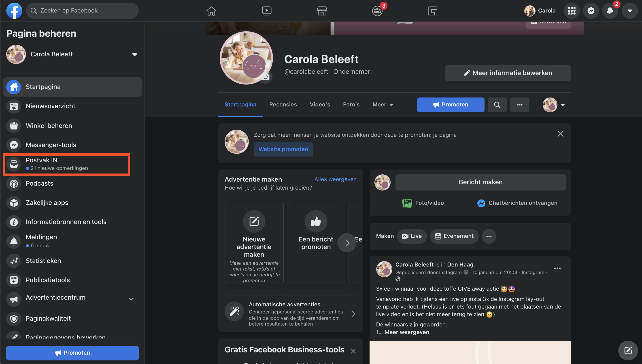
Task: Open account arrow menu in top right
Action: pos(630,11)
